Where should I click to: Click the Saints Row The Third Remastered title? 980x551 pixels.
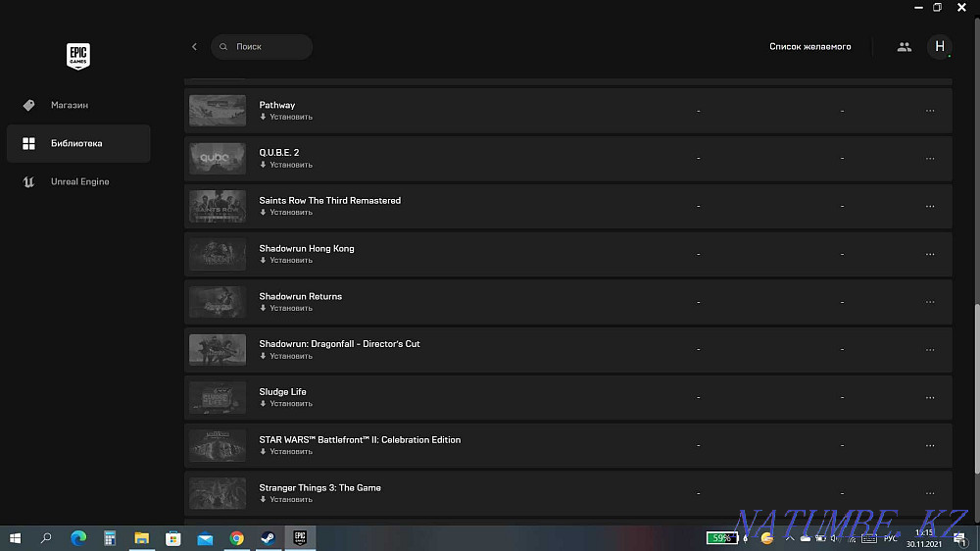coord(330,201)
